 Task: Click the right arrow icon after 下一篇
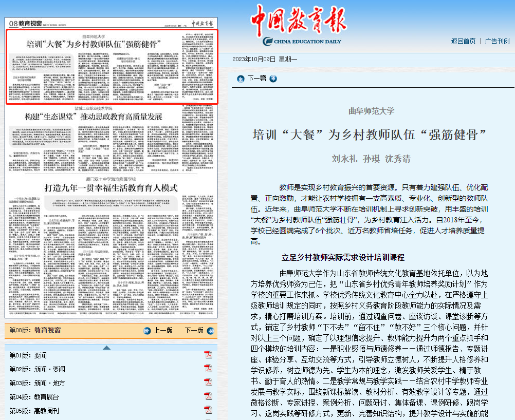tap(273, 79)
